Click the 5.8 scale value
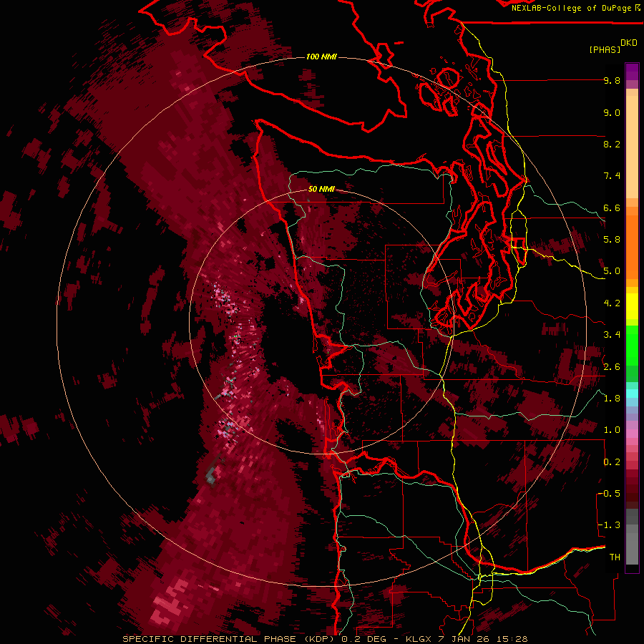 coord(612,240)
